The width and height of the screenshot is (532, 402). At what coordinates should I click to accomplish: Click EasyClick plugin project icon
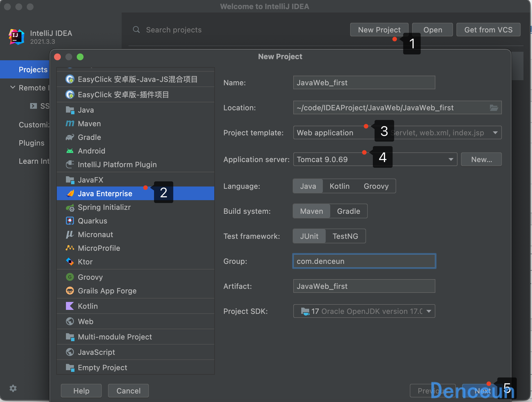[70, 94]
